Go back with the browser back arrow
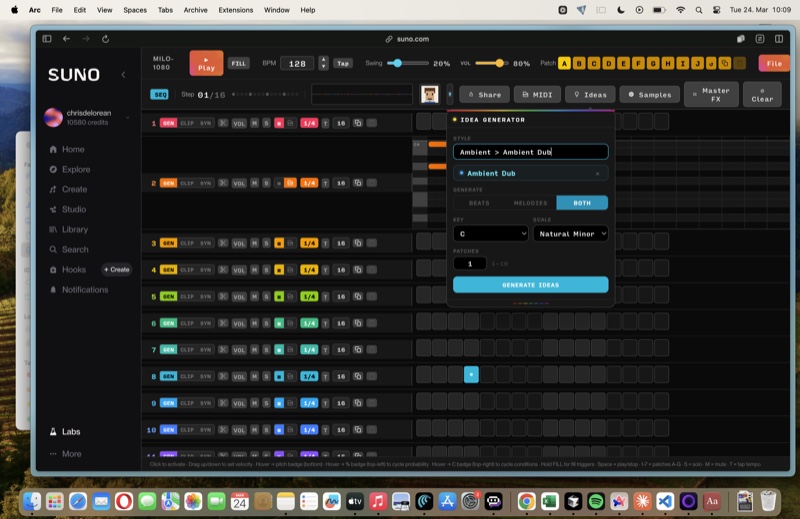 pyautogui.click(x=66, y=39)
